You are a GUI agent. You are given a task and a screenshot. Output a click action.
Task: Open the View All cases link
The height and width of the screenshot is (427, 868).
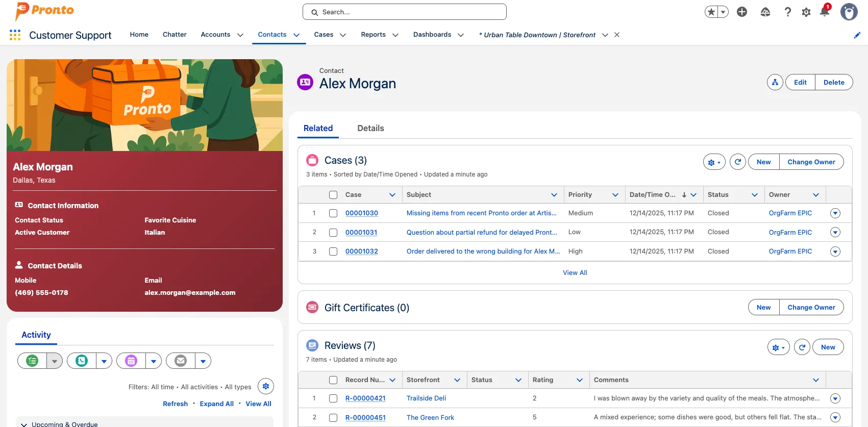(x=575, y=273)
